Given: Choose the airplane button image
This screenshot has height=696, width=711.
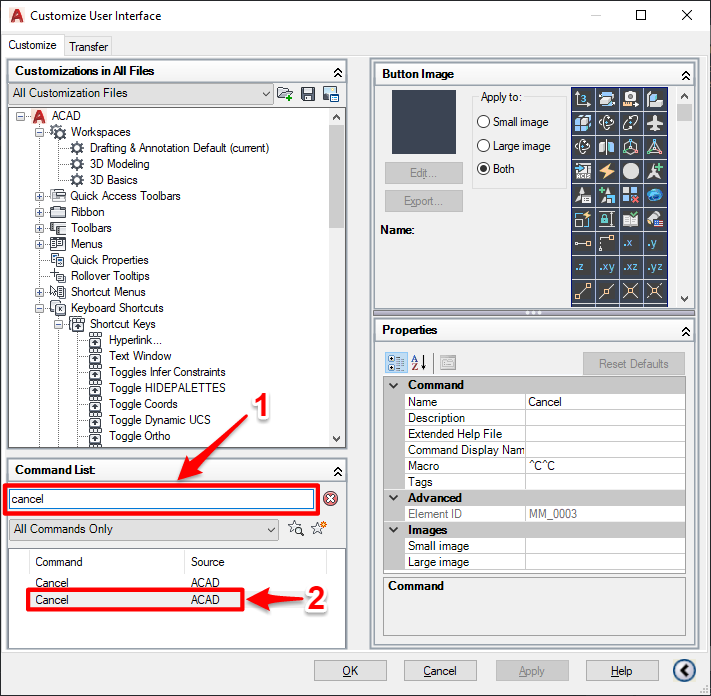Looking at the screenshot, I should [x=655, y=122].
